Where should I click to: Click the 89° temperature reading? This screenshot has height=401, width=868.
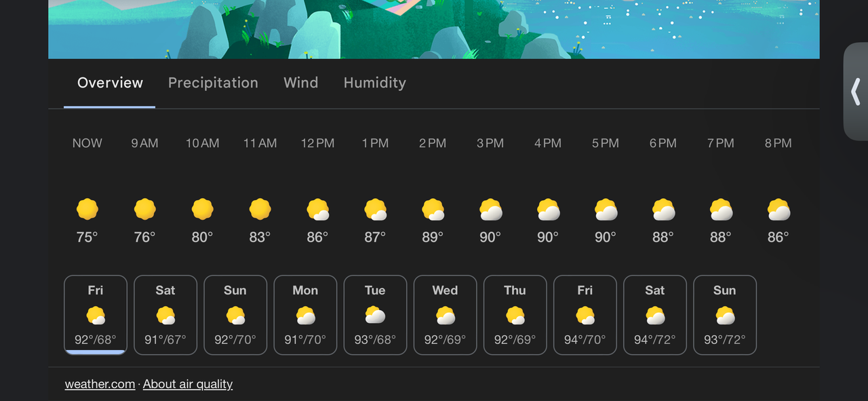click(x=433, y=237)
